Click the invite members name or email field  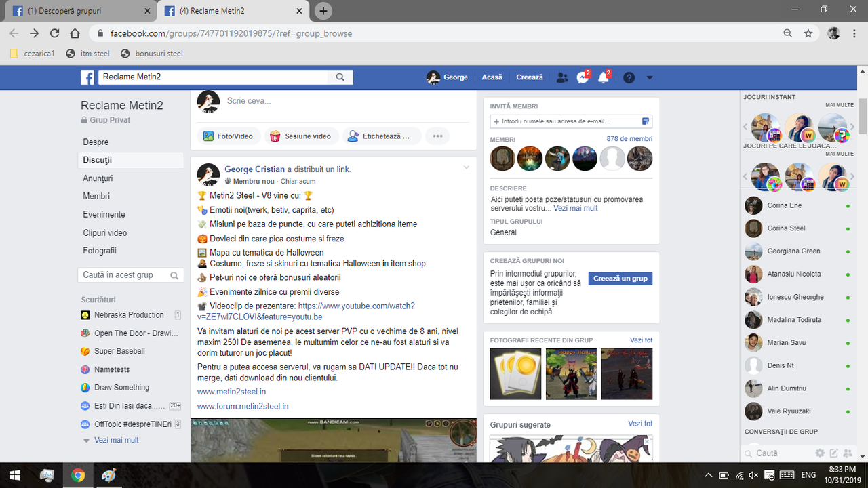pyautogui.click(x=571, y=121)
